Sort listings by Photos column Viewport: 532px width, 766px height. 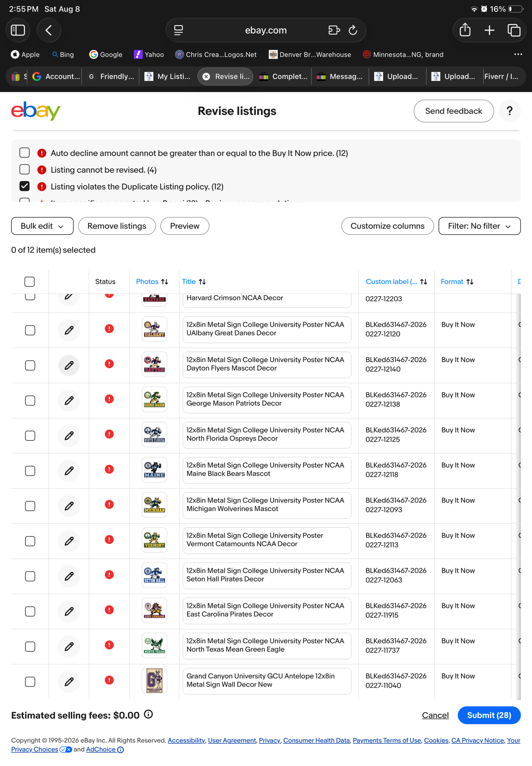[x=152, y=282]
